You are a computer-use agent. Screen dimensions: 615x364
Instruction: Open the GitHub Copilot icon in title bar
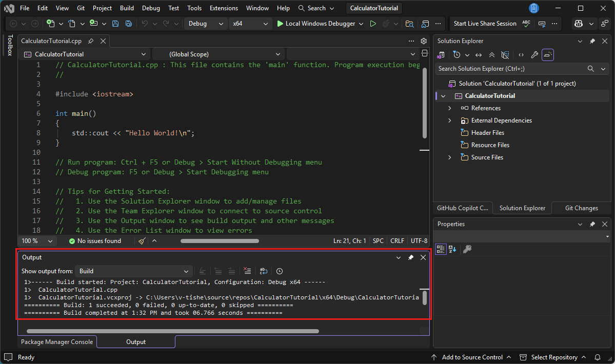[579, 24]
